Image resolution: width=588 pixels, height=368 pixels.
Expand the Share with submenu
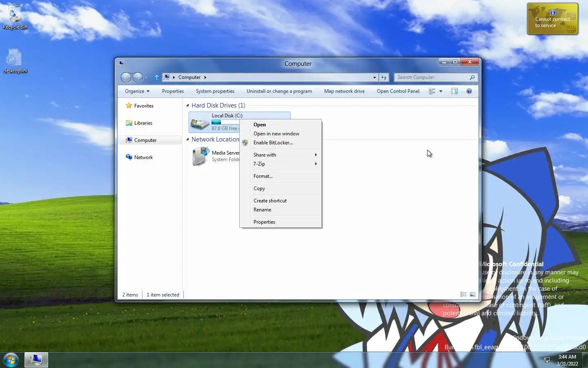(281, 155)
